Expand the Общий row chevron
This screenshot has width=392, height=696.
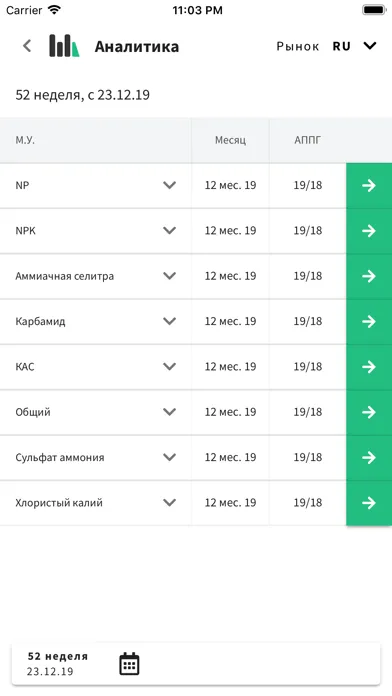click(x=170, y=412)
